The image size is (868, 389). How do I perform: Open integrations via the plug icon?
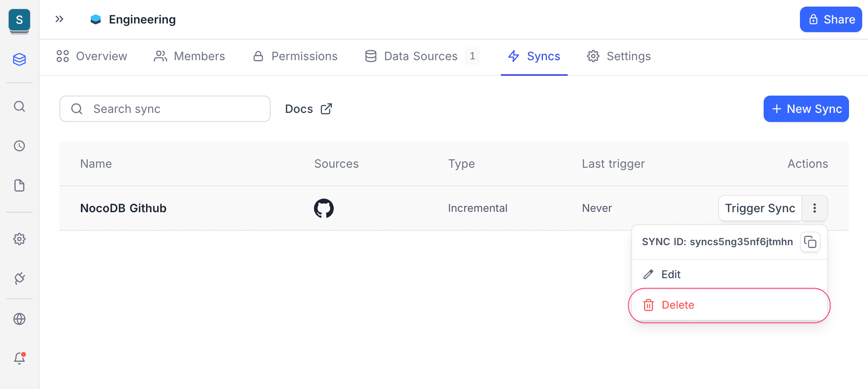click(19, 279)
